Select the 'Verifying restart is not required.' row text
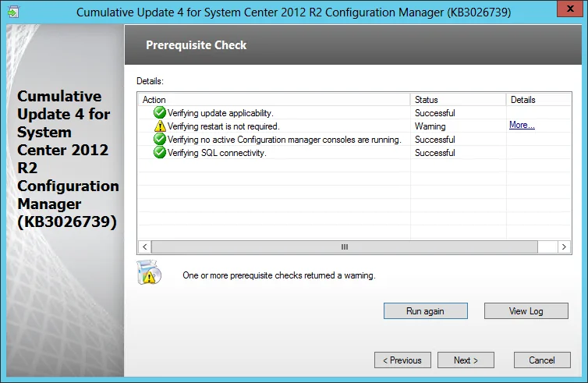Image resolution: width=588 pixels, height=383 pixels. point(223,126)
